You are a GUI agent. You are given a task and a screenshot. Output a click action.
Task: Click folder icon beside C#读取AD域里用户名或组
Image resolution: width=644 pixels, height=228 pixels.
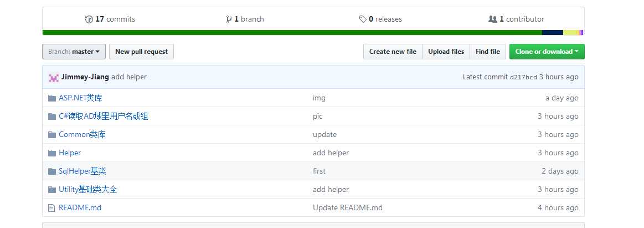[x=51, y=116]
